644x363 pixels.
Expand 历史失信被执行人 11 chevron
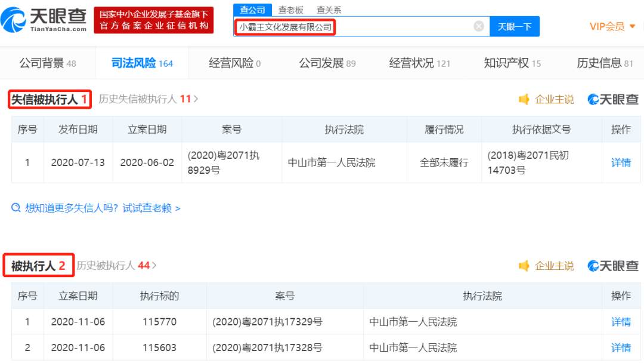196,99
